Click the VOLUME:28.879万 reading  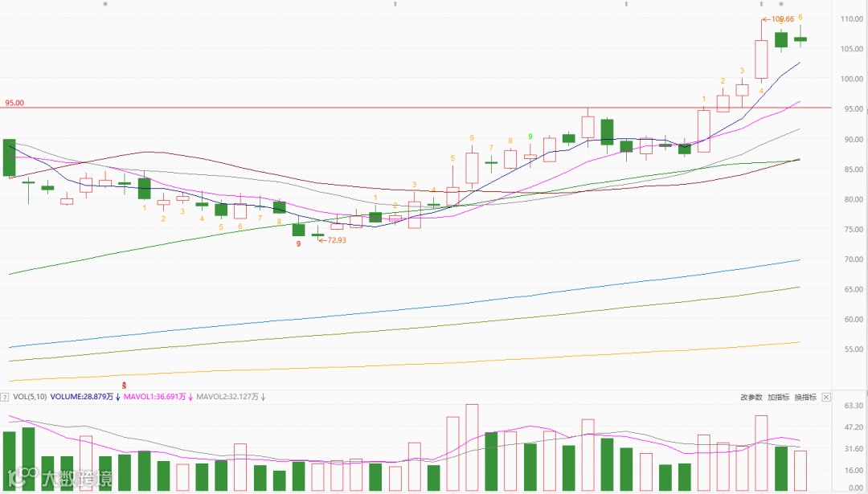pyautogui.click(x=81, y=397)
